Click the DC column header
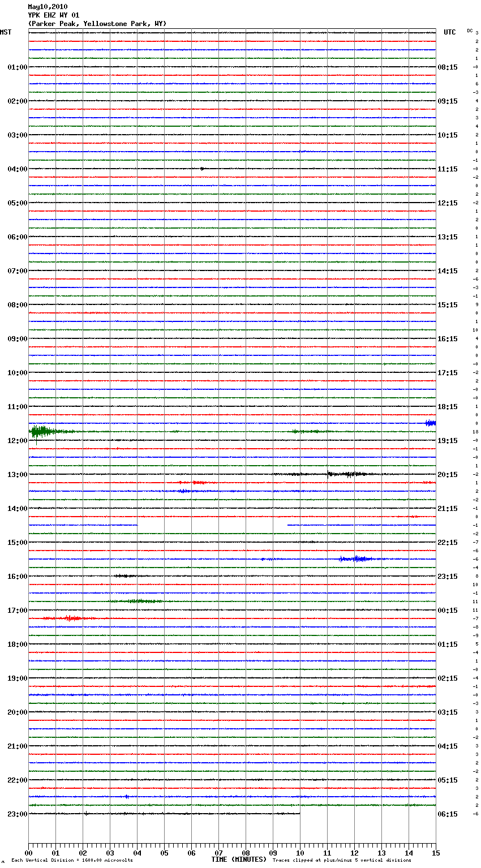The height and width of the screenshot is (868, 481). [x=470, y=30]
